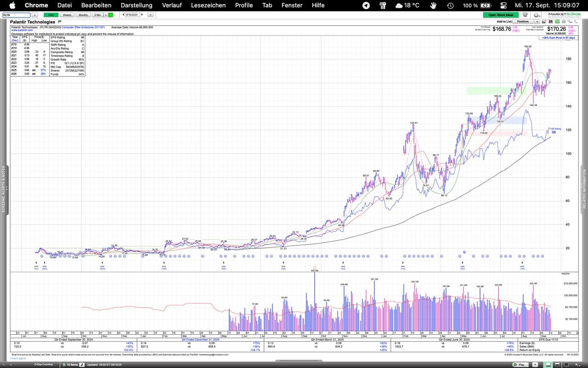Switch chart to Weekly timeframe
The image size is (588, 368).
click(67, 15)
